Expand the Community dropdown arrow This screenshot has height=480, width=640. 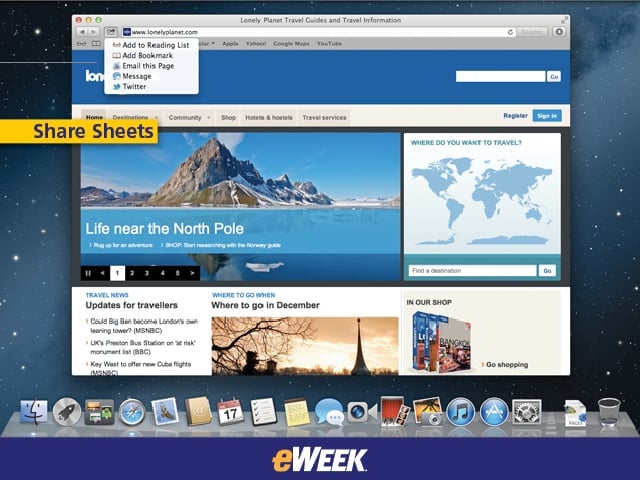(209, 118)
